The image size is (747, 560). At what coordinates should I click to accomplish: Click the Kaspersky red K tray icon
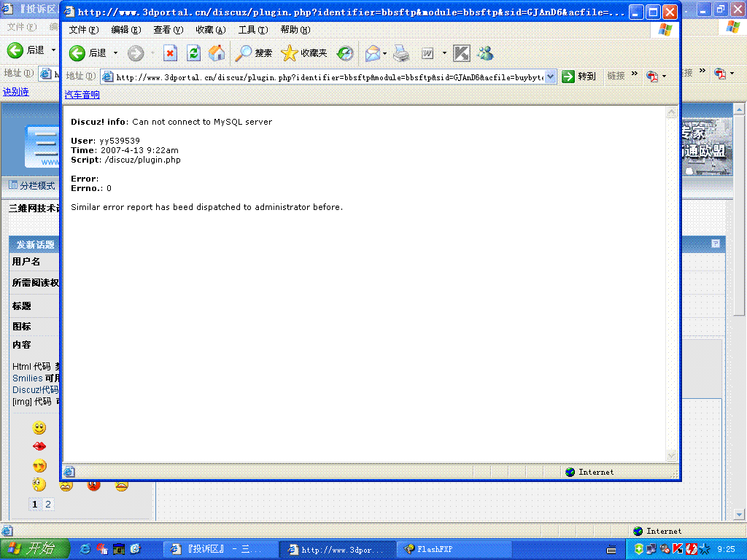[678, 549]
